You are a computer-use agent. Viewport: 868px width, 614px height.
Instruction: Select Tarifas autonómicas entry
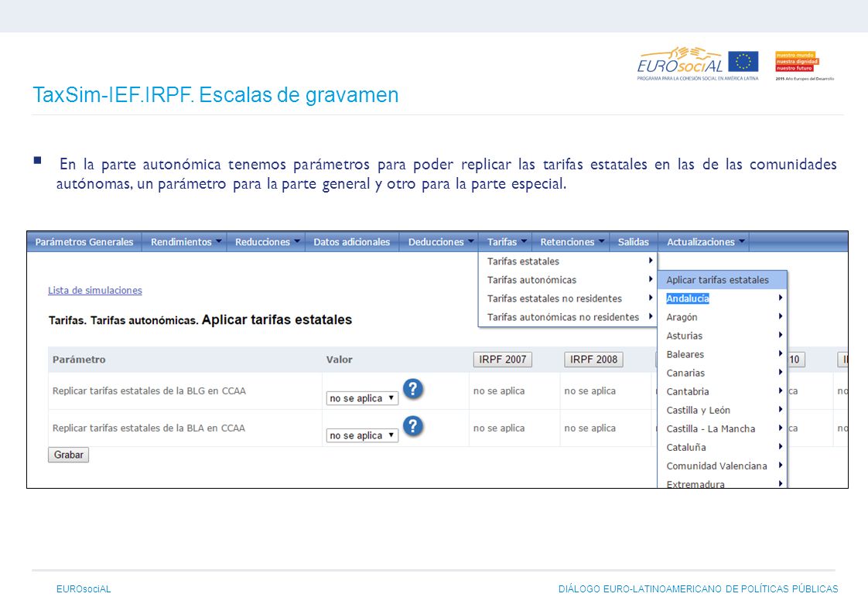pos(567,280)
